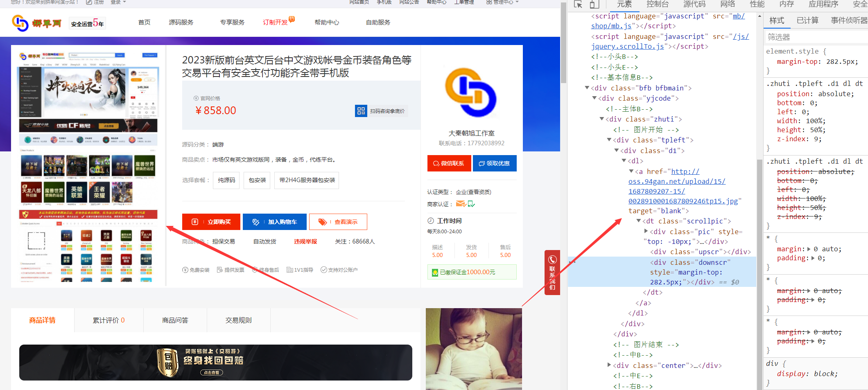Select the div class downscr element row

tap(662, 272)
